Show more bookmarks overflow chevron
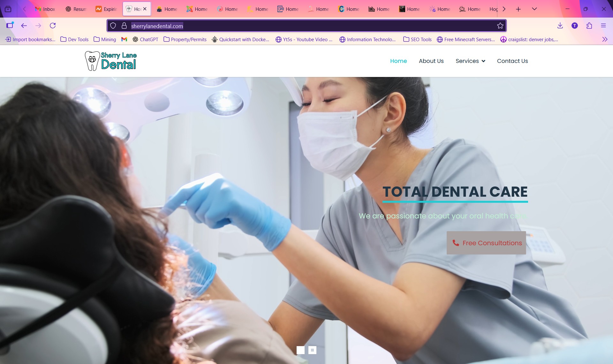The width and height of the screenshot is (613, 364). pos(604,40)
